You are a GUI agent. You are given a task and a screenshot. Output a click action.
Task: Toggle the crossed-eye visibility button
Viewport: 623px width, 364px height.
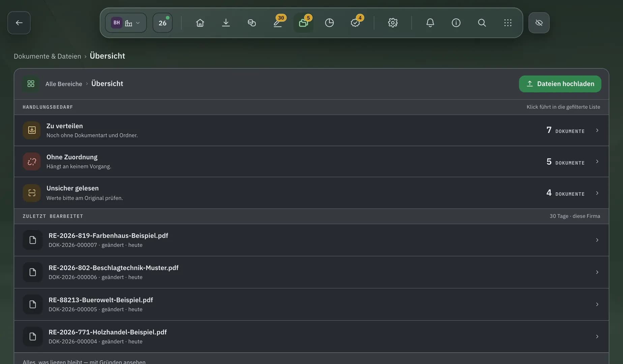[539, 23]
